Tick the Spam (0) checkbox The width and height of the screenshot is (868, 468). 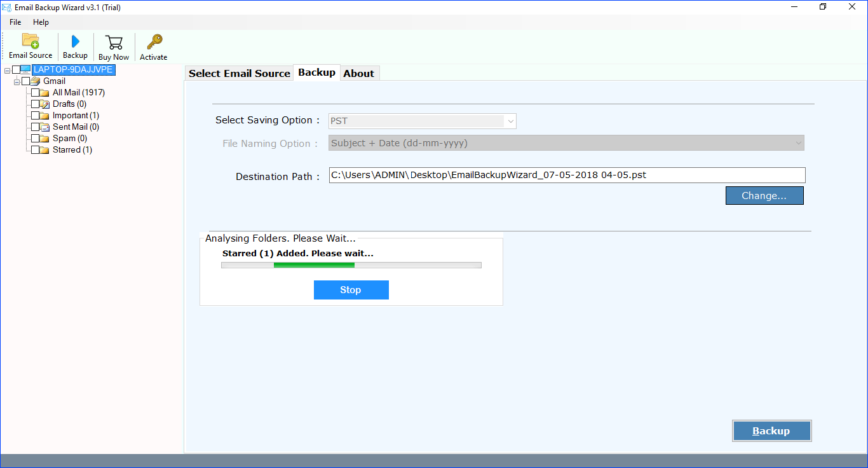pos(35,139)
